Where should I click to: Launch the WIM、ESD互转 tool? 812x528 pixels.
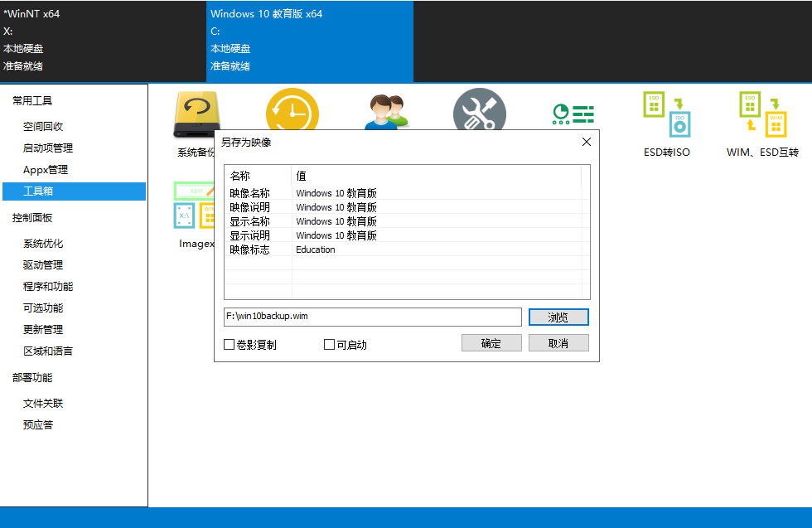[x=763, y=124]
